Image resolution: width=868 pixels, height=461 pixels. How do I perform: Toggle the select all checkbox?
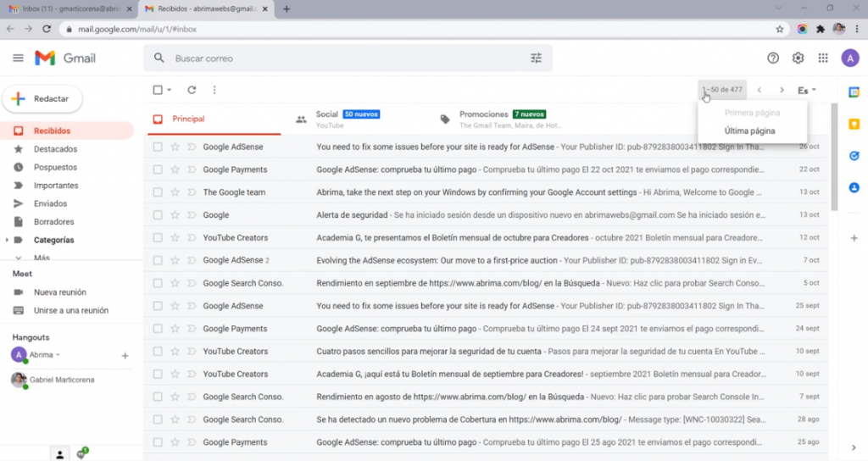point(158,90)
